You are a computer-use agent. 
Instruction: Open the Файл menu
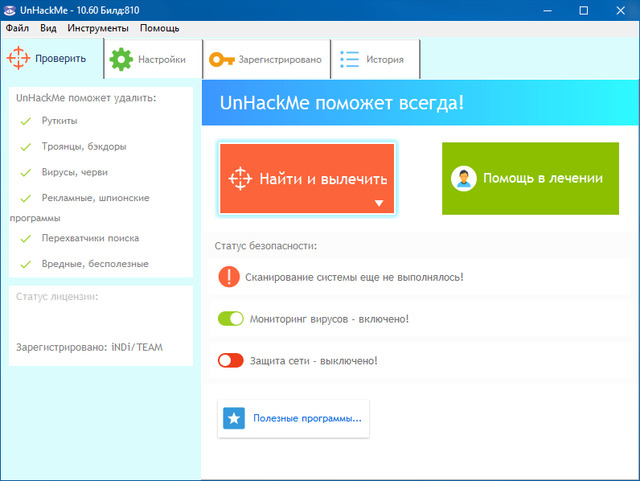point(17,28)
